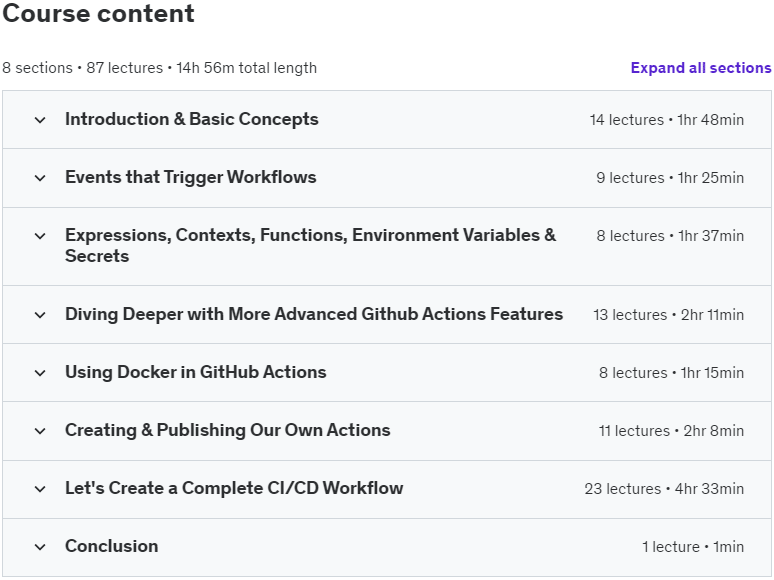Click Expressions, Contexts, Functions, Environment Variables title

310,245
